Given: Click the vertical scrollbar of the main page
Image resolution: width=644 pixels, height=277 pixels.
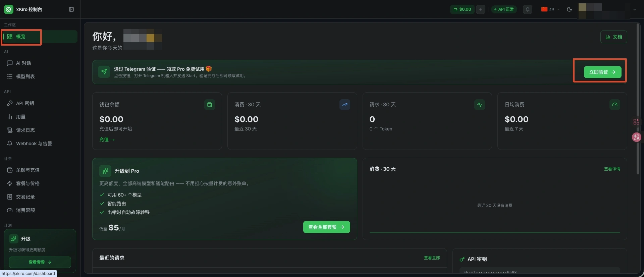Looking at the screenshot, I should [638, 98].
